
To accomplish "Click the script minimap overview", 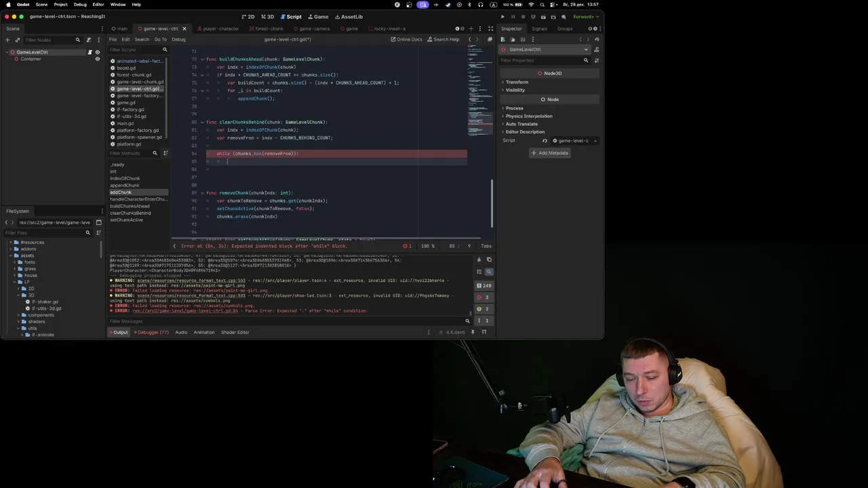I will [479, 91].
